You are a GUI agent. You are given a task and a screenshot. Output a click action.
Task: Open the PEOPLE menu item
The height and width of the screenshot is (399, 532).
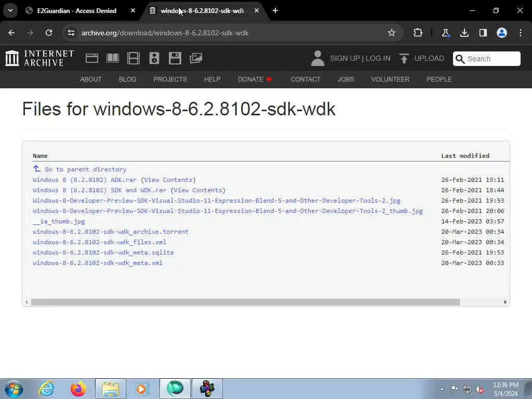(x=439, y=79)
